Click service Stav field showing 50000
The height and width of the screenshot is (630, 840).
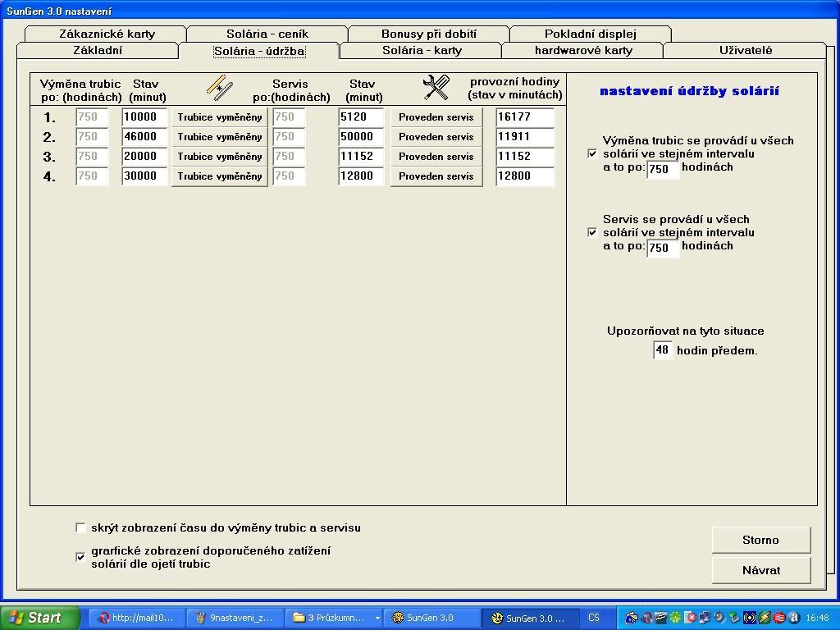pos(361,137)
